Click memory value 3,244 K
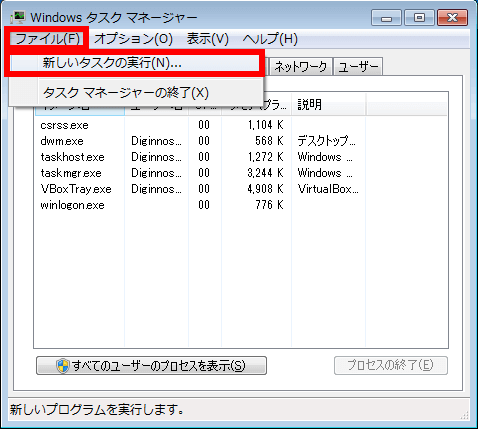The height and width of the screenshot is (429, 478). click(266, 173)
